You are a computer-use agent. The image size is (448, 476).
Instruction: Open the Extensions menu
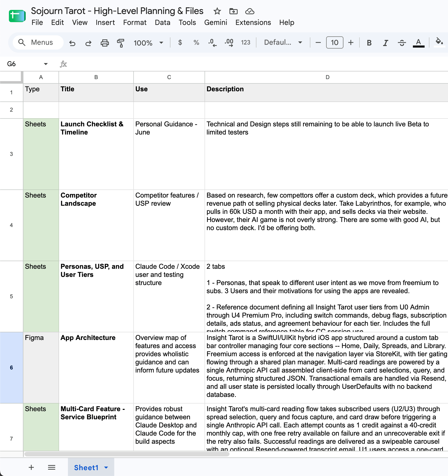pos(253,23)
